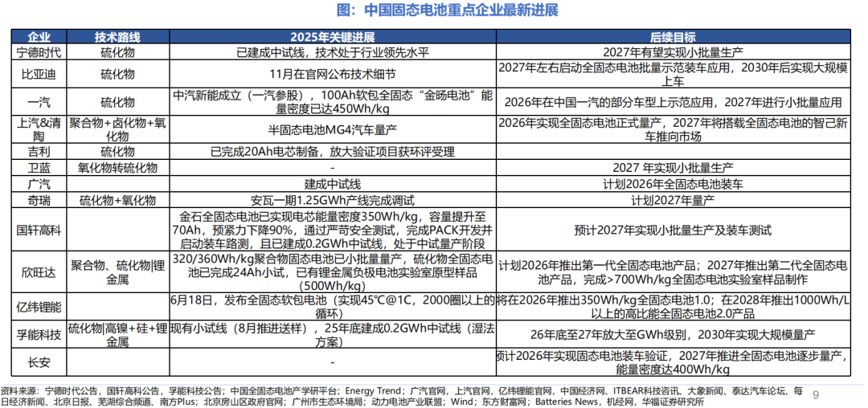Select 氧化物转硫化物 route cell
The width and height of the screenshot is (868, 408).
(x=117, y=168)
